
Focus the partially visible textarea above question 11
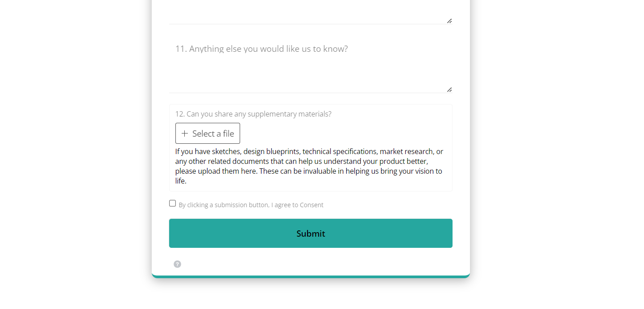(311, 12)
